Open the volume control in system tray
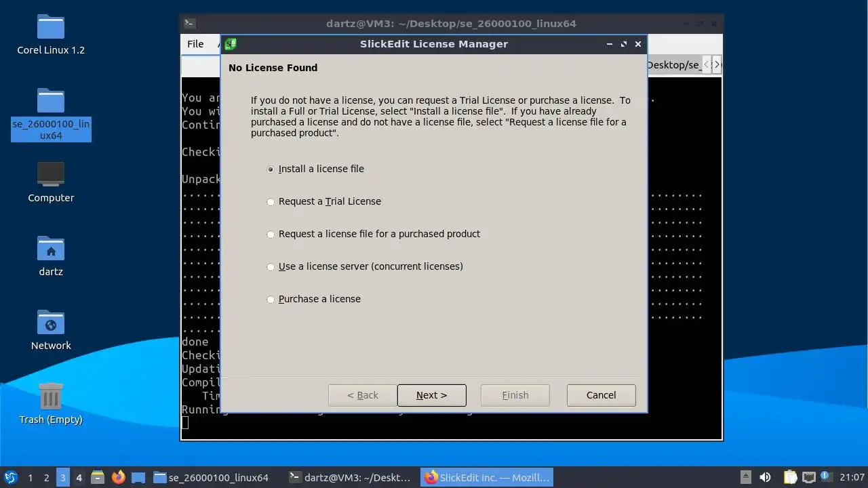868x488 pixels. 765,477
